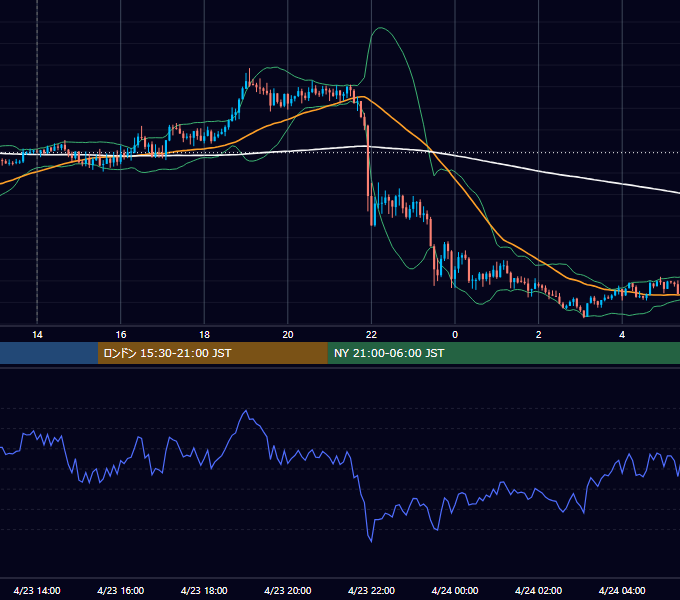Click the 4/24 02:00 date label
The image size is (680, 600).
tap(538, 590)
